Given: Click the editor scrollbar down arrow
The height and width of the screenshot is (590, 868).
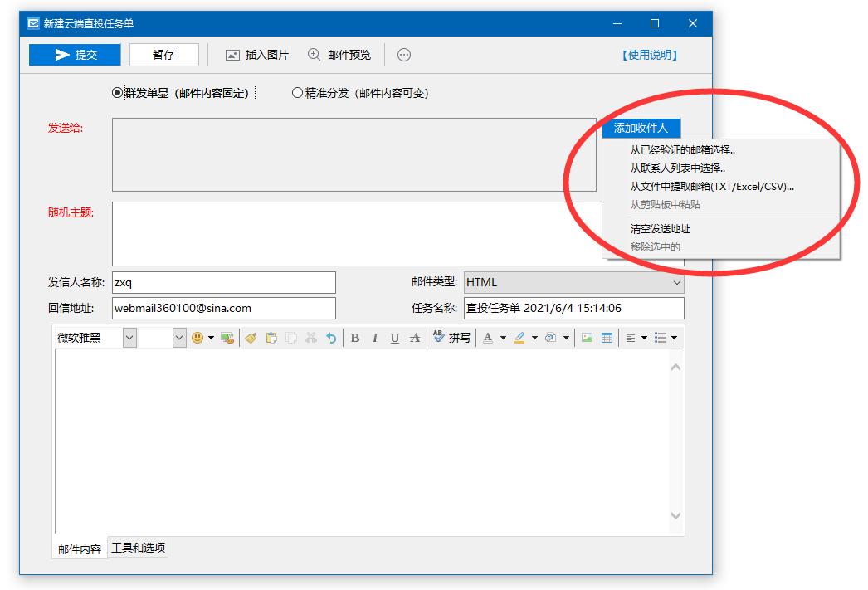Looking at the screenshot, I should 676,515.
